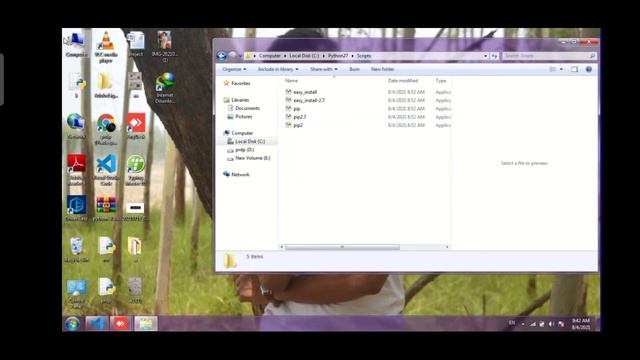Toggle the preview pane button

574,69
